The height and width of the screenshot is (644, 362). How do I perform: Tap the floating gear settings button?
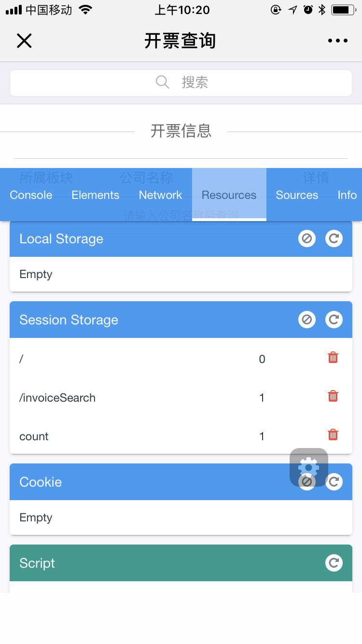(308, 466)
